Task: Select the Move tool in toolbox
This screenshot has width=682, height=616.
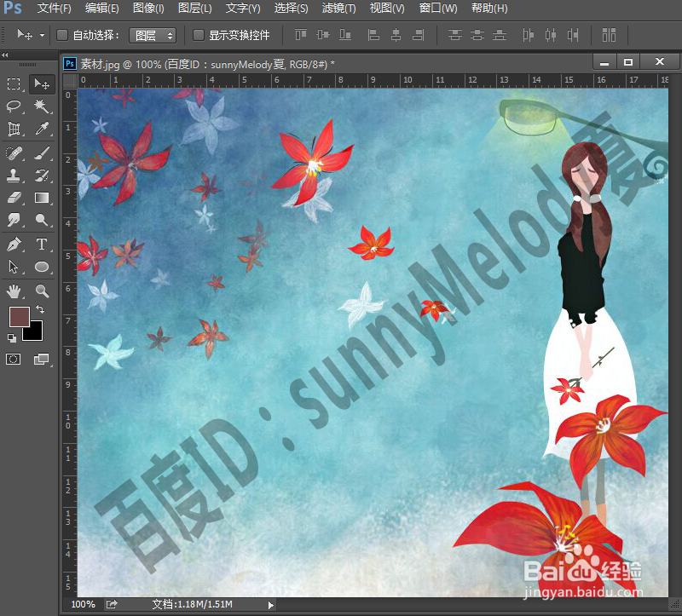Action: [42, 83]
